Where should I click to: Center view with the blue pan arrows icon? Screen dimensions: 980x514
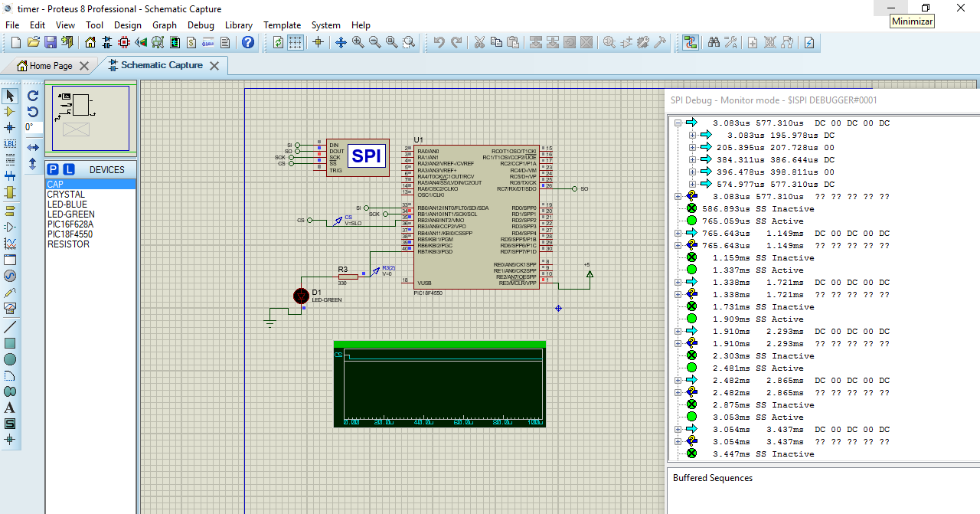(341, 42)
